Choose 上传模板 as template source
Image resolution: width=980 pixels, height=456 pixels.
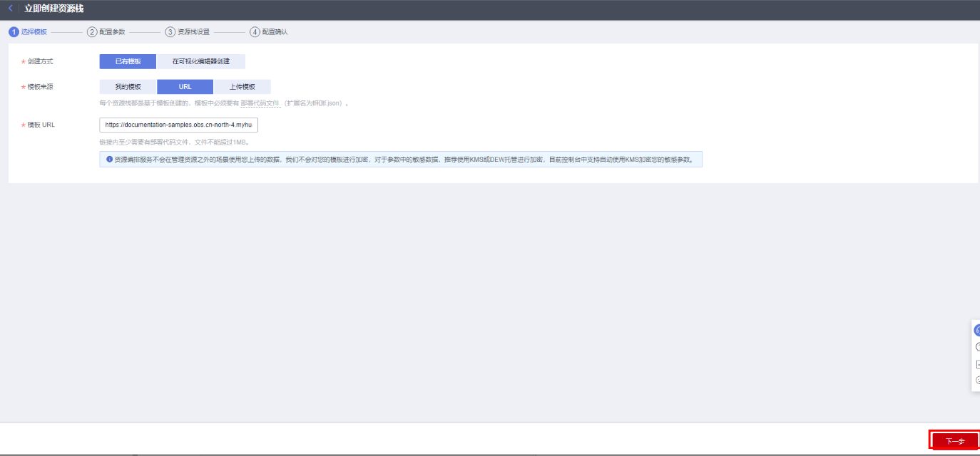(243, 87)
